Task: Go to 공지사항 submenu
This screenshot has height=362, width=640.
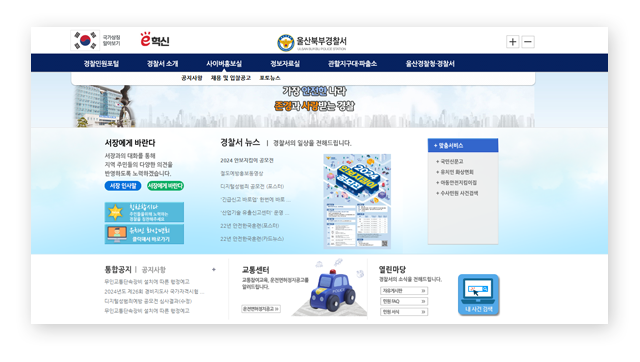Action: tap(192, 78)
